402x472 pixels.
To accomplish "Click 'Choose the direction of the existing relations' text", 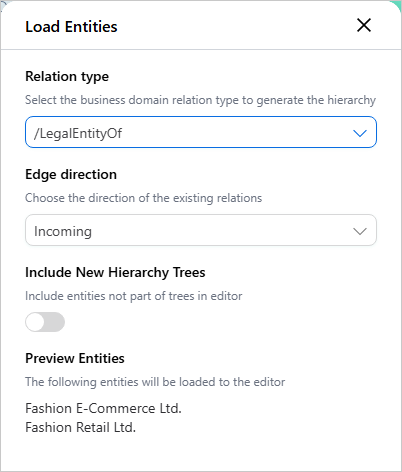I will click(x=144, y=198).
